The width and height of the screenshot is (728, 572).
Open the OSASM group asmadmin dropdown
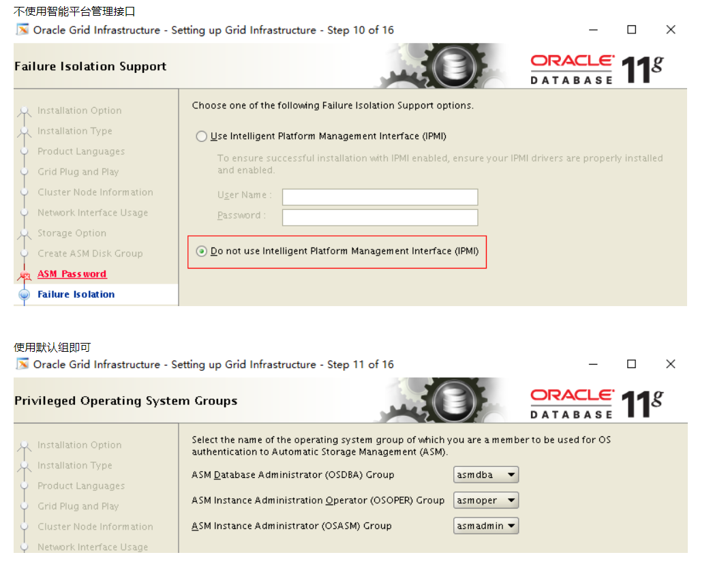[485, 526]
